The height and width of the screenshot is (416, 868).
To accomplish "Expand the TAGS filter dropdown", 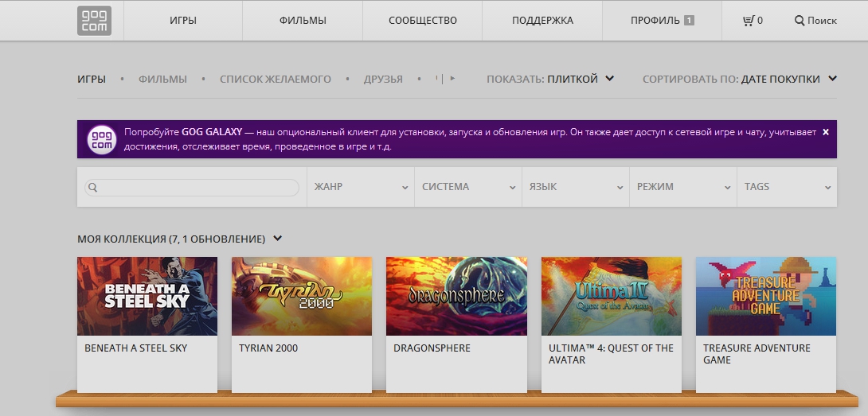I will tap(787, 187).
